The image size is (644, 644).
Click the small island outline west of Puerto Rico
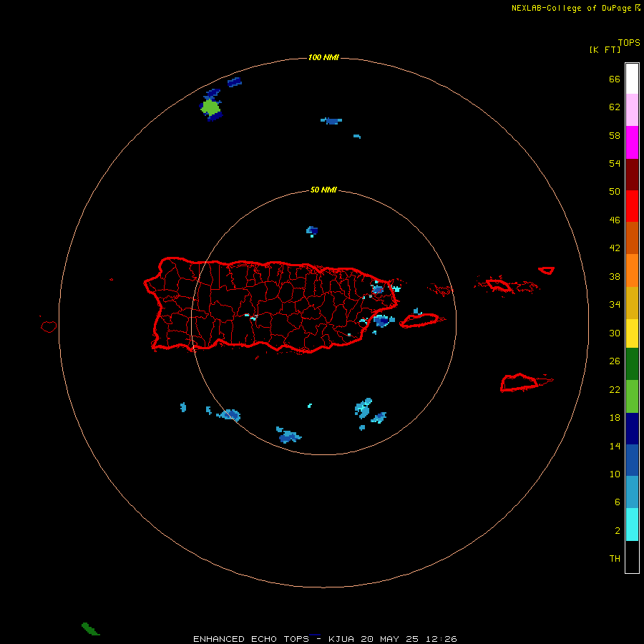click(49, 326)
